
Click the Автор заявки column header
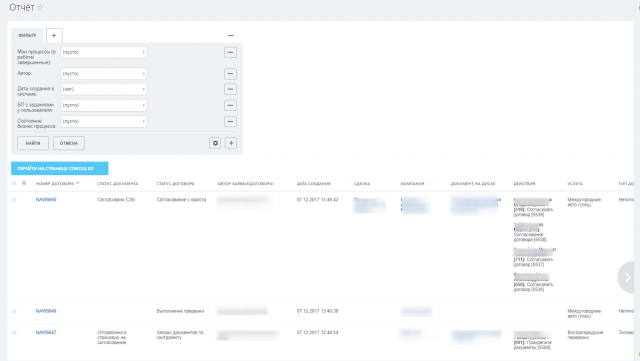(x=245, y=184)
